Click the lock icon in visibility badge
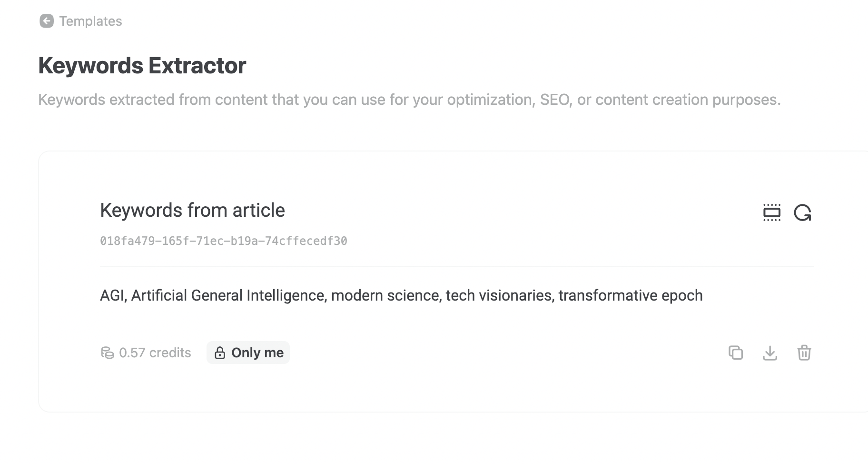This screenshot has width=868, height=464. tap(220, 353)
